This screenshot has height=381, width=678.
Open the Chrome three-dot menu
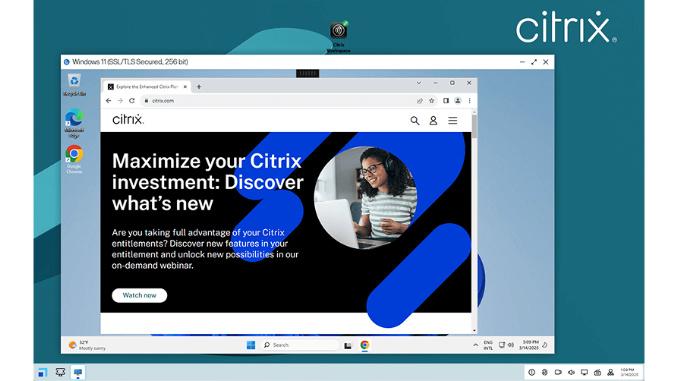click(x=470, y=101)
